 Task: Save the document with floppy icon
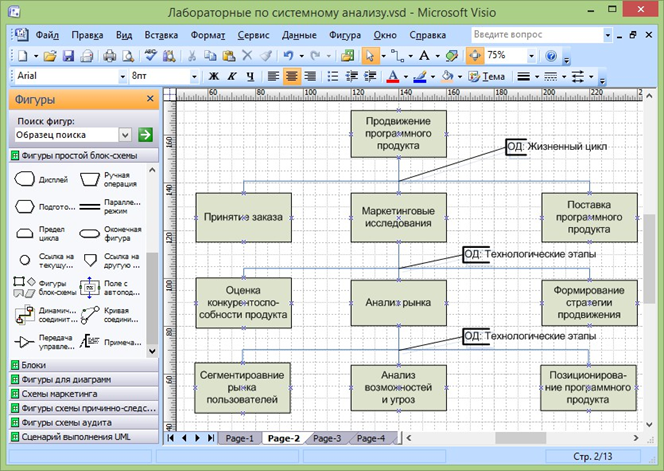pos(69,55)
